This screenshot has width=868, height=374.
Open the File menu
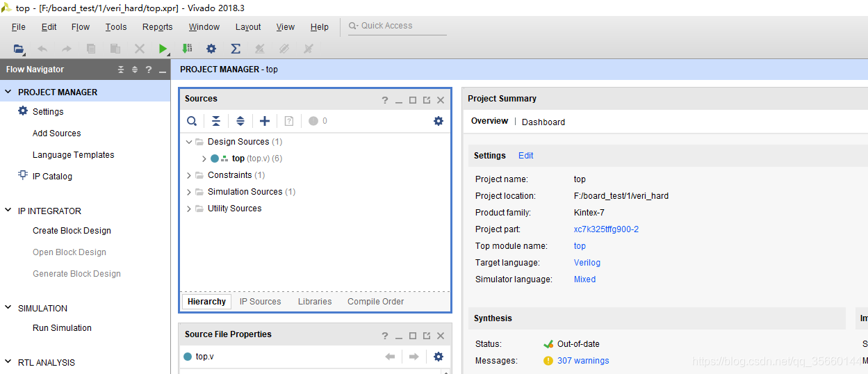point(19,27)
